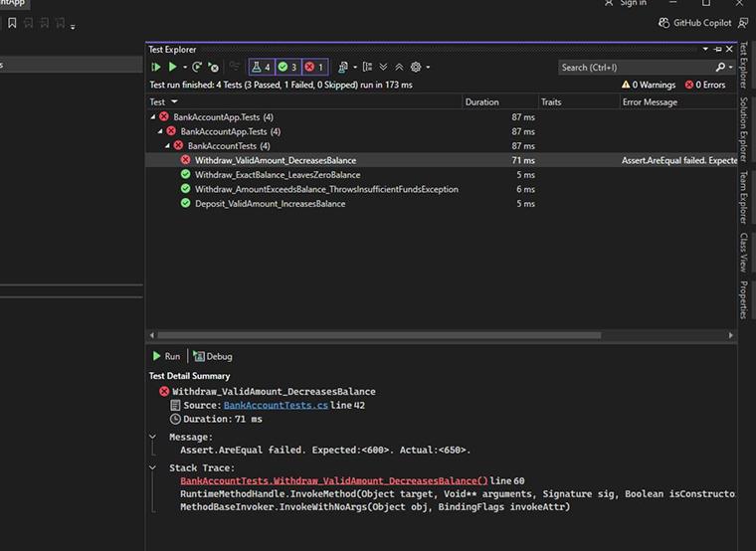Viewport: 756px width, 551px height.
Task: Open Test Explorer settings gear
Action: (416, 67)
